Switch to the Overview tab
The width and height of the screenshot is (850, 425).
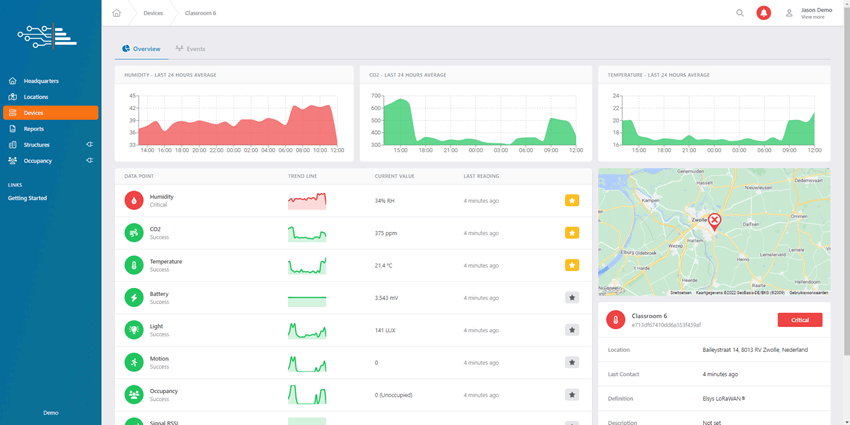pyautogui.click(x=141, y=49)
